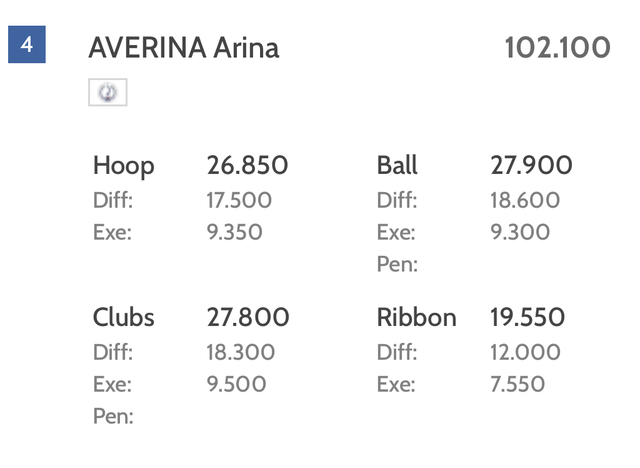The image size is (640, 468).
Task: Click the Hoop apparatus label
Action: [x=124, y=166]
